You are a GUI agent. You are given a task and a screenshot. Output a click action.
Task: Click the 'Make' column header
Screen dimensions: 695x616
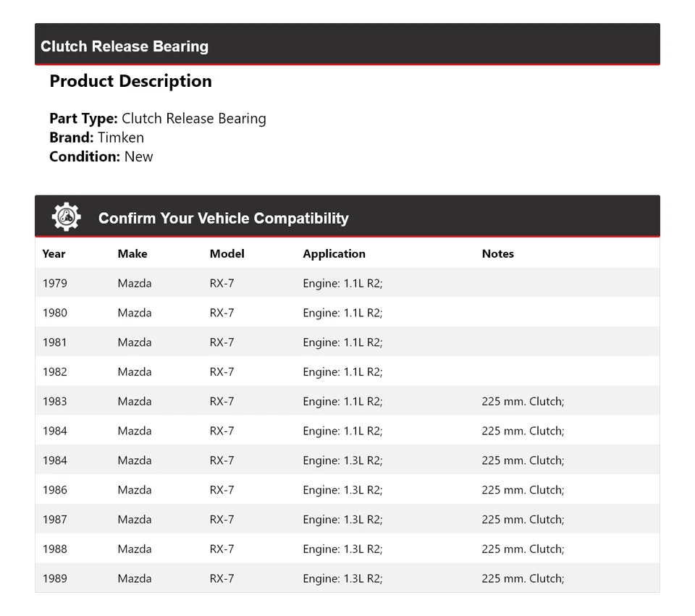pos(132,253)
